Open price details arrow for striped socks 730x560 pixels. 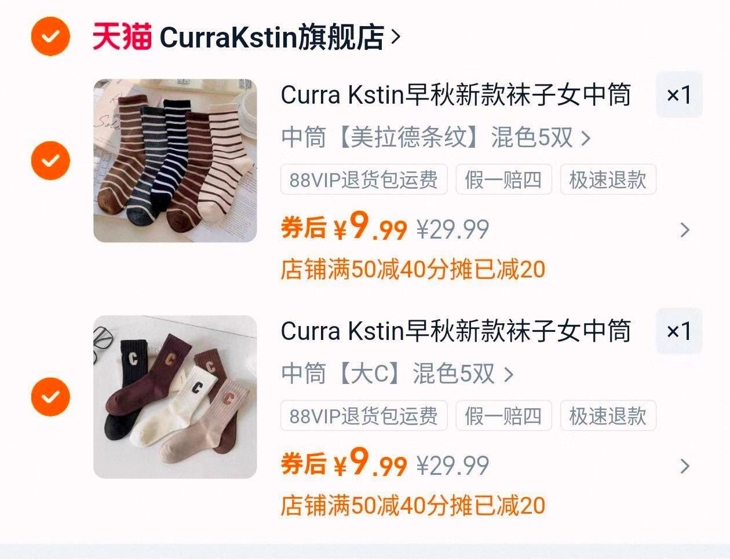685,230
